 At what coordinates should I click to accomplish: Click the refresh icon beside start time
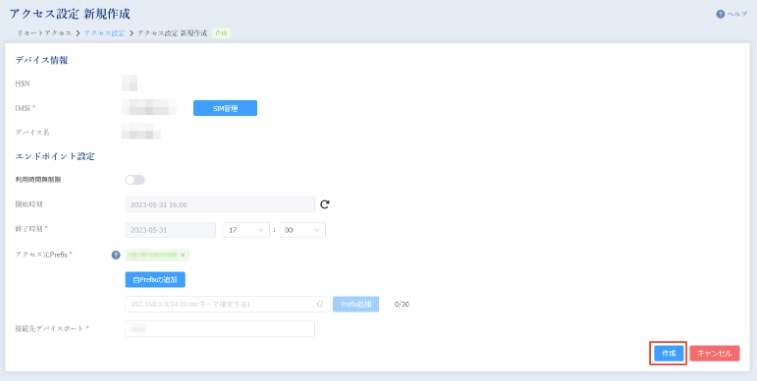point(325,204)
